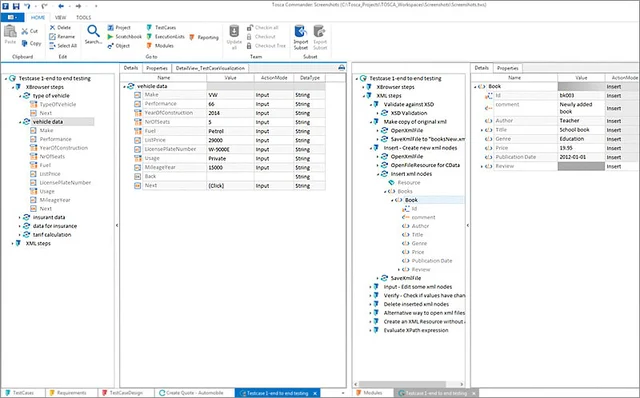Expand 'insurant data' tree node
640x398 pixels.
click(20, 217)
